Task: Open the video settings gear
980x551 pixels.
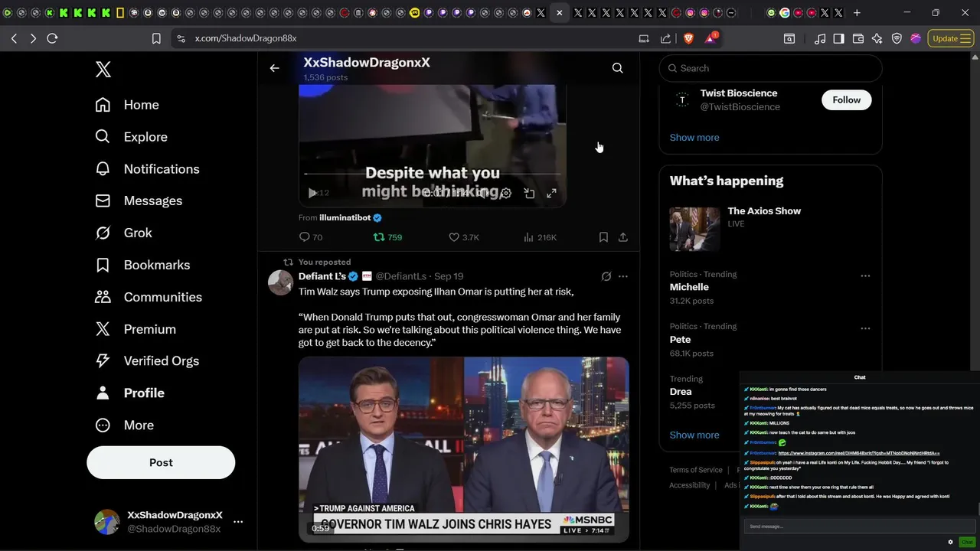Action: click(x=506, y=194)
